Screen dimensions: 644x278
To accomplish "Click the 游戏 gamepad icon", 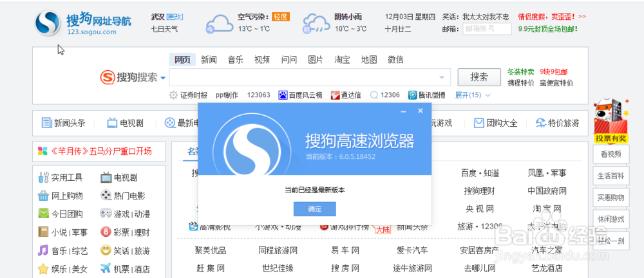I will pos(106,214).
